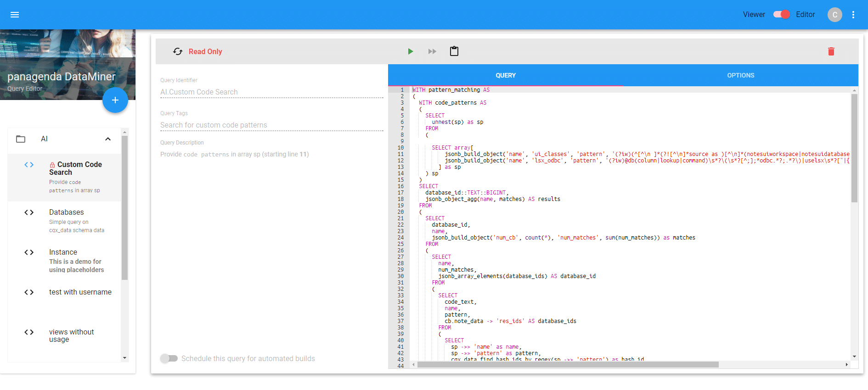868x390 pixels.
Task: Click the user avatar labeled C
Action: pyautogui.click(x=834, y=15)
